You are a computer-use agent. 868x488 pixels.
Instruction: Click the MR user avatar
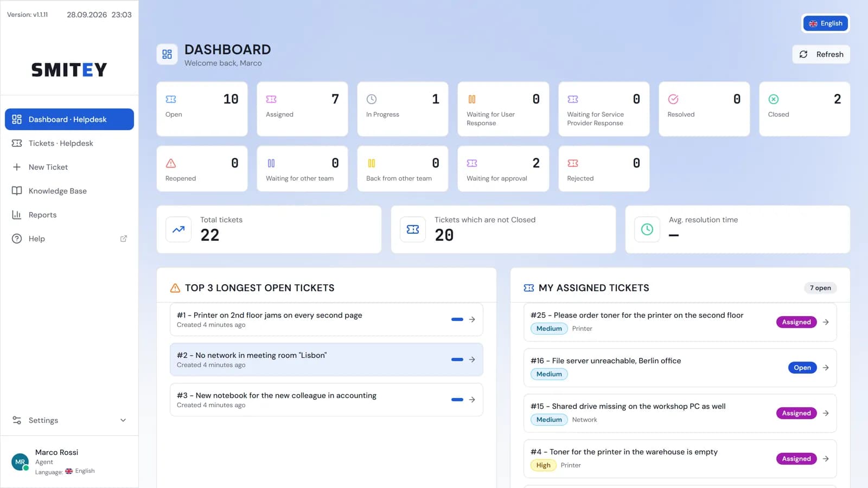[x=20, y=462]
